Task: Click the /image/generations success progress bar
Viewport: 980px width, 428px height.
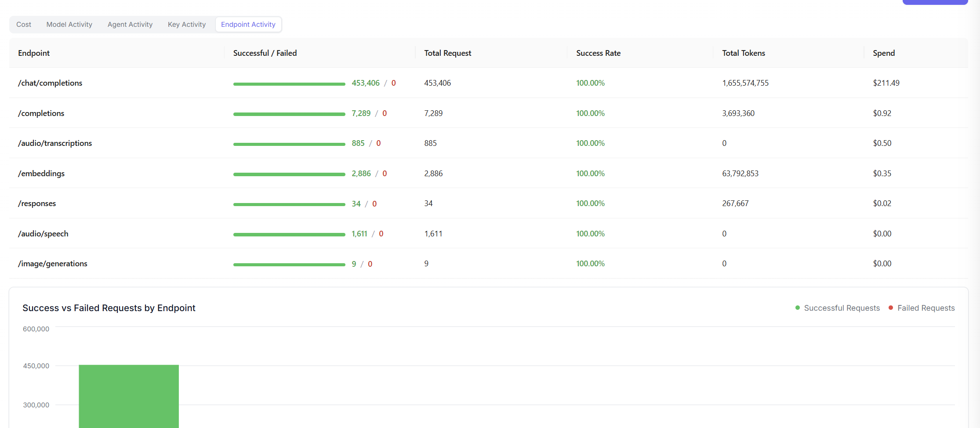Action: tap(289, 265)
